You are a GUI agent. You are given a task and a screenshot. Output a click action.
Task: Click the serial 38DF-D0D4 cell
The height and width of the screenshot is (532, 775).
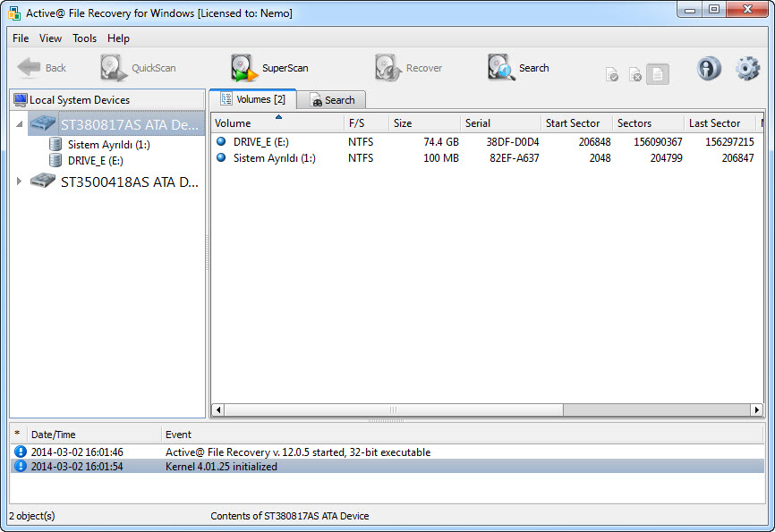click(513, 142)
